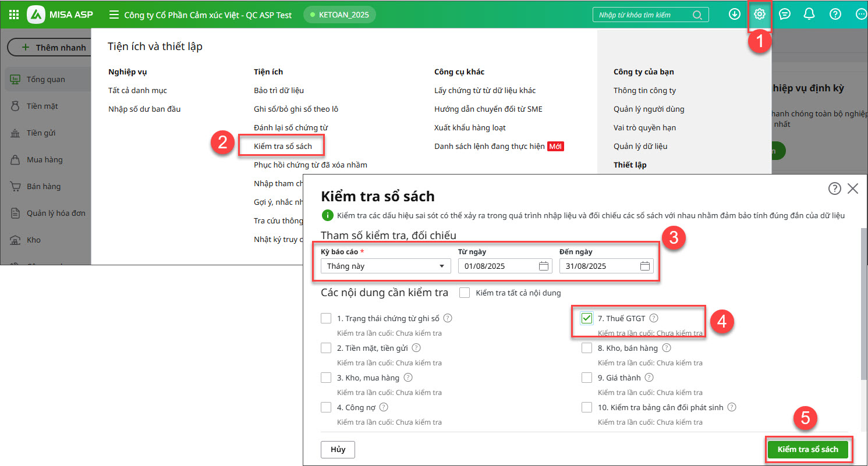Open the settings gear icon
This screenshot has height=466, width=868.
759,15
